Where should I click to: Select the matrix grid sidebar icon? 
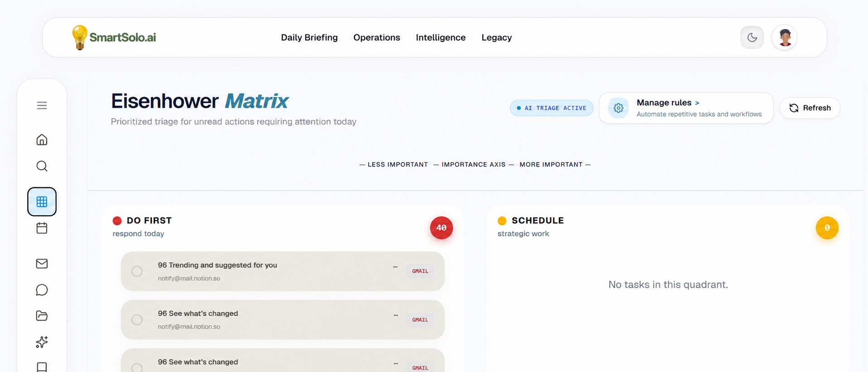[42, 202]
